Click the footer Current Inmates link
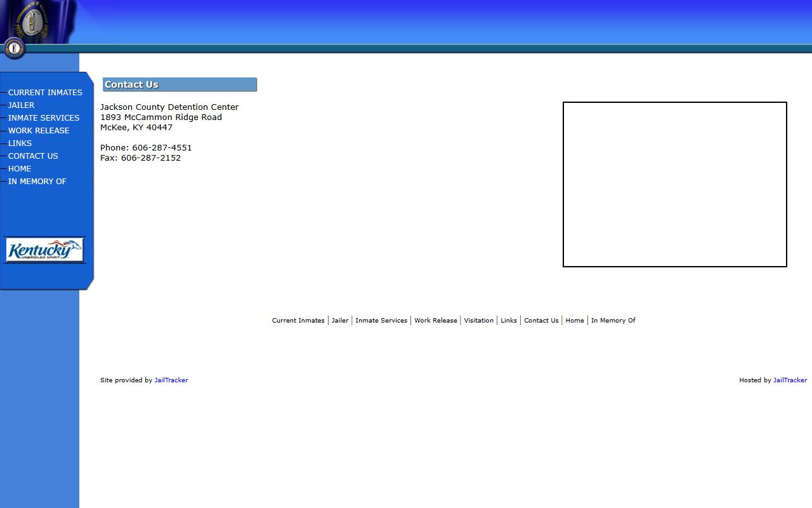Image resolution: width=812 pixels, height=508 pixels. [x=298, y=321]
